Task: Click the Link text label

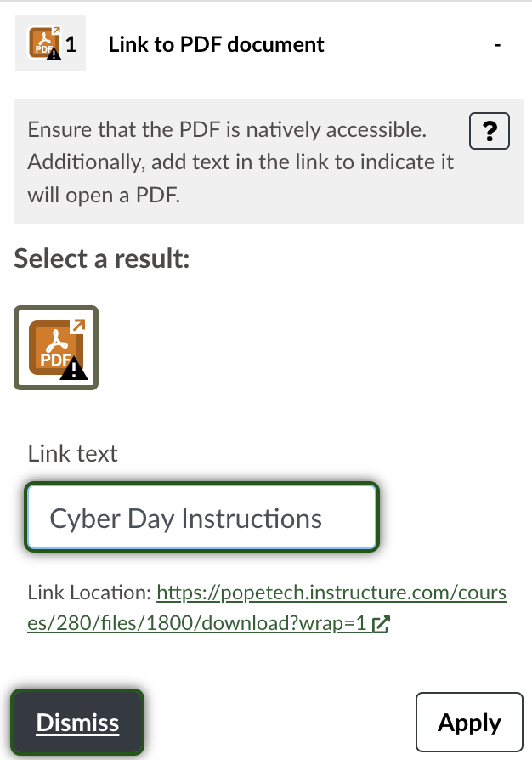Action: point(73,454)
